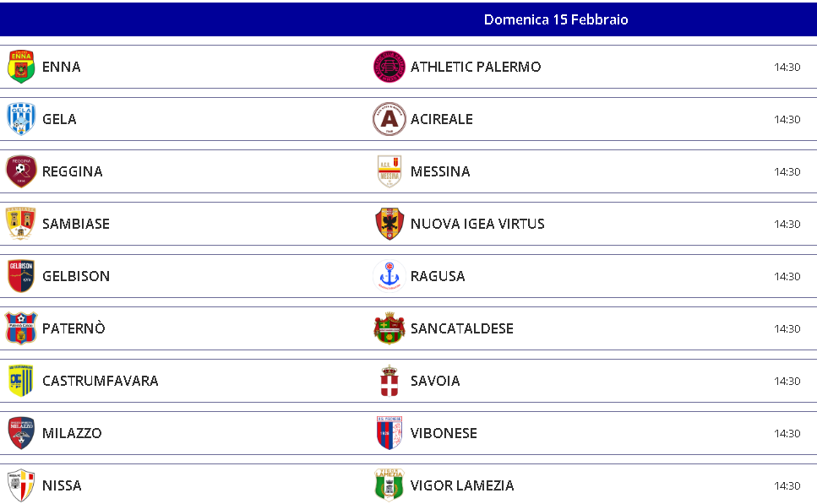Viewport: 817px width, 504px height.
Task: Open the Reggina crest icon
Action: pos(21,171)
